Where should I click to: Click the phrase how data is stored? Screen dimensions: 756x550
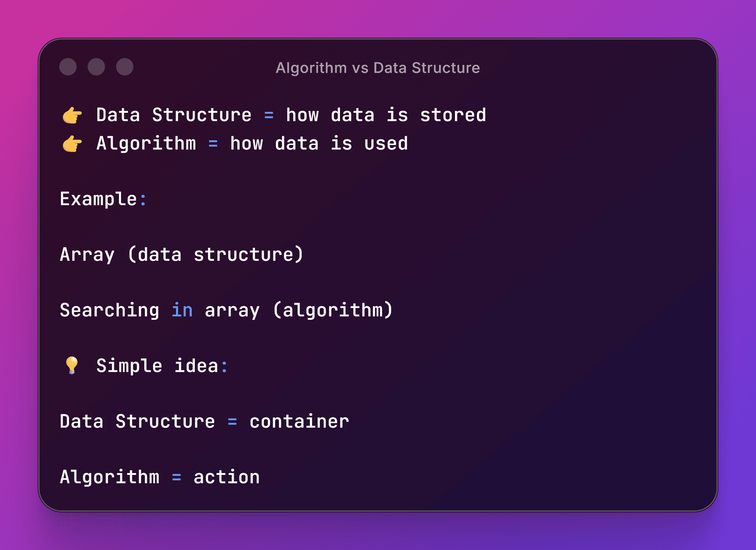click(386, 115)
